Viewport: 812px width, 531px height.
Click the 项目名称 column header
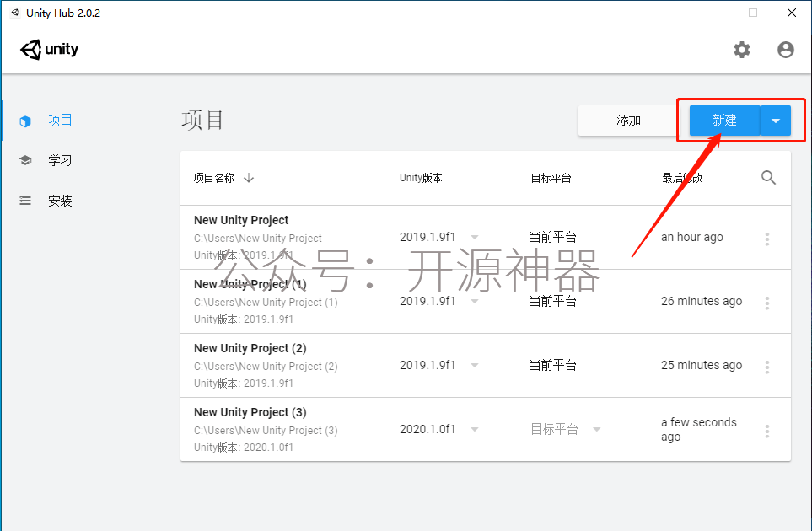tap(214, 178)
